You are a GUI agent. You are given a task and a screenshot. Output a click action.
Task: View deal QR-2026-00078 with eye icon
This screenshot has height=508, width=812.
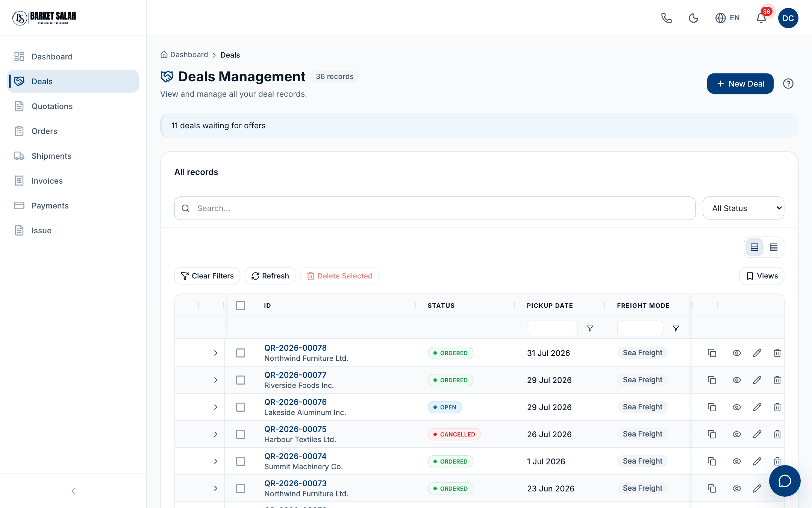[737, 353]
